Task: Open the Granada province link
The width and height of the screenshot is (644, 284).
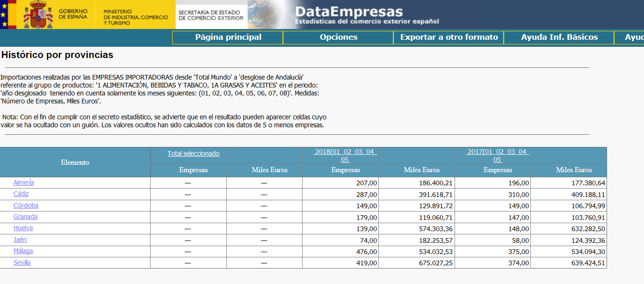Action: click(25, 217)
